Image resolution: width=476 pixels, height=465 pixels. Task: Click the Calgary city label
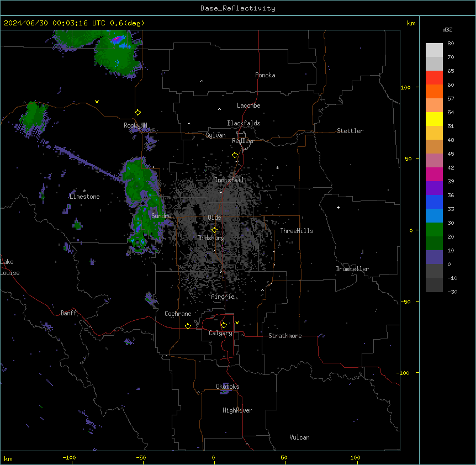(221, 333)
